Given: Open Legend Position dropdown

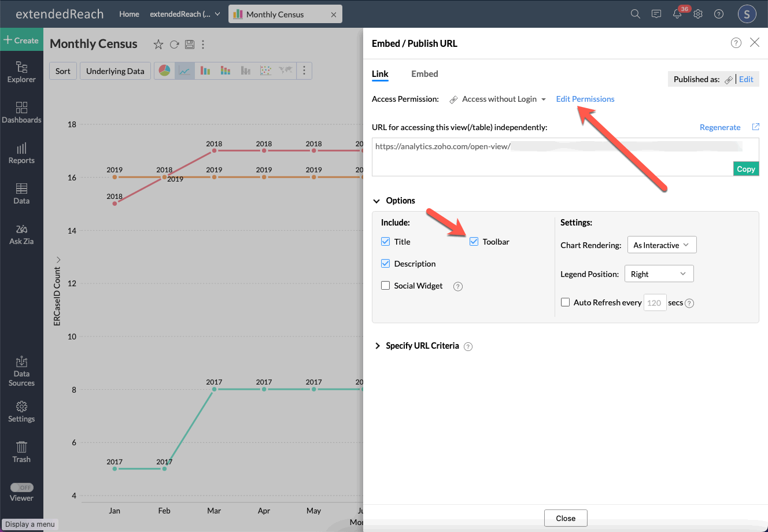Looking at the screenshot, I should (659, 274).
